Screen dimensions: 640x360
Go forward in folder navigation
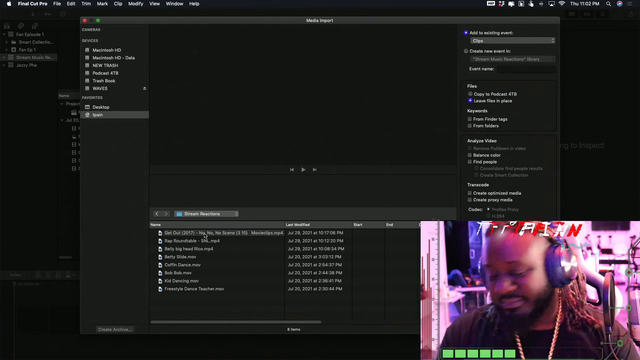[x=166, y=214]
